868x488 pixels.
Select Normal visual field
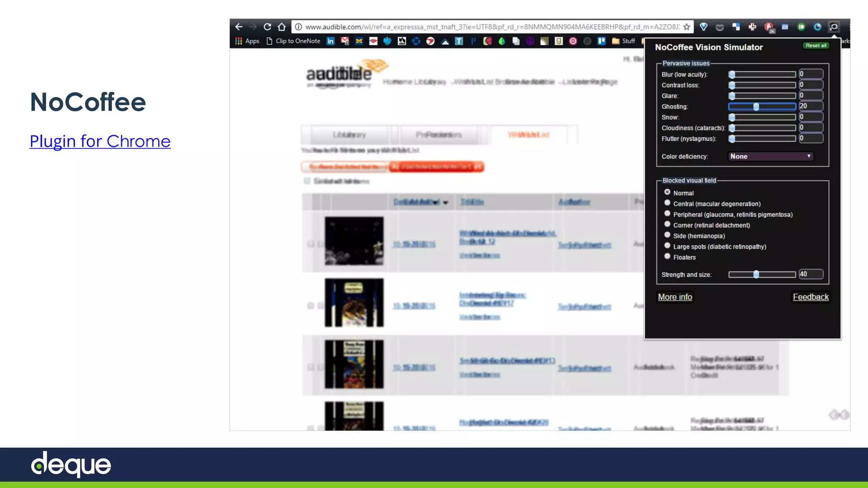tap(667, 192)
